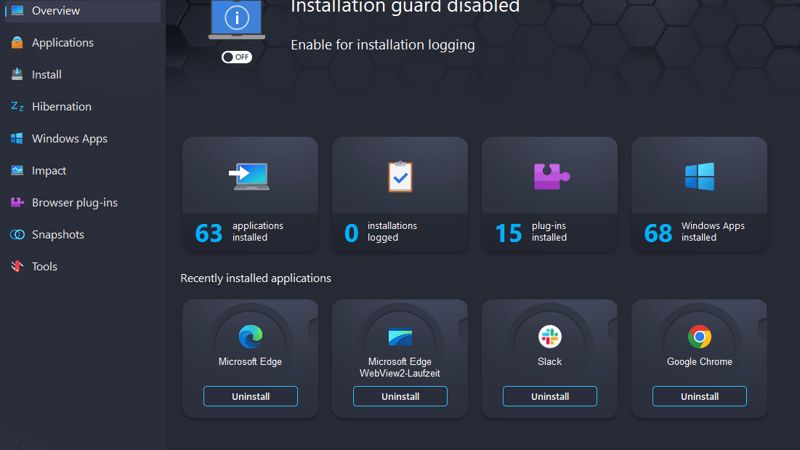Screen dimensions: 800x450
Task: Click the 'Microsoft Edge' app name label
Action: pos(250,361)
